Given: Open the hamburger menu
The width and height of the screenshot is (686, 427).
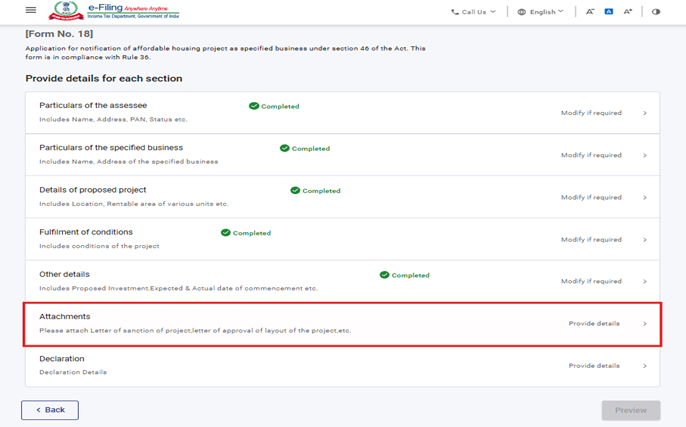Looking at the screenshot, I should tap(31, 11).
